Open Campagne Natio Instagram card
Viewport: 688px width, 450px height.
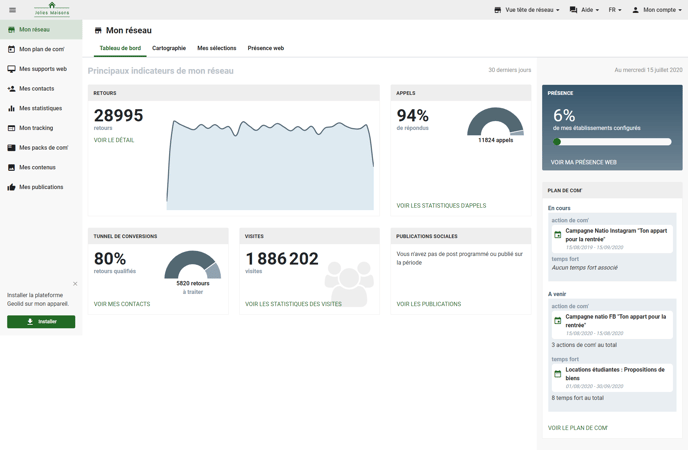click(x=612, y=239)
